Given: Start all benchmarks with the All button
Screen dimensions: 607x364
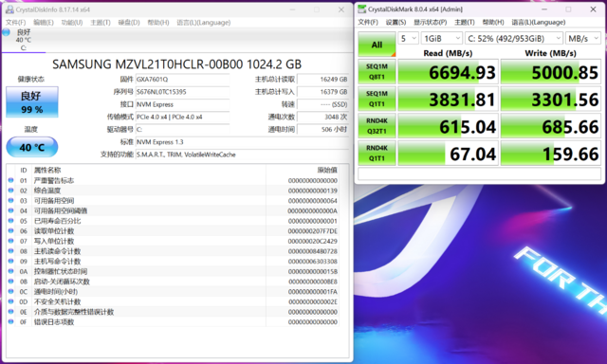Looking at the screenshot, I should click(377, 45).
